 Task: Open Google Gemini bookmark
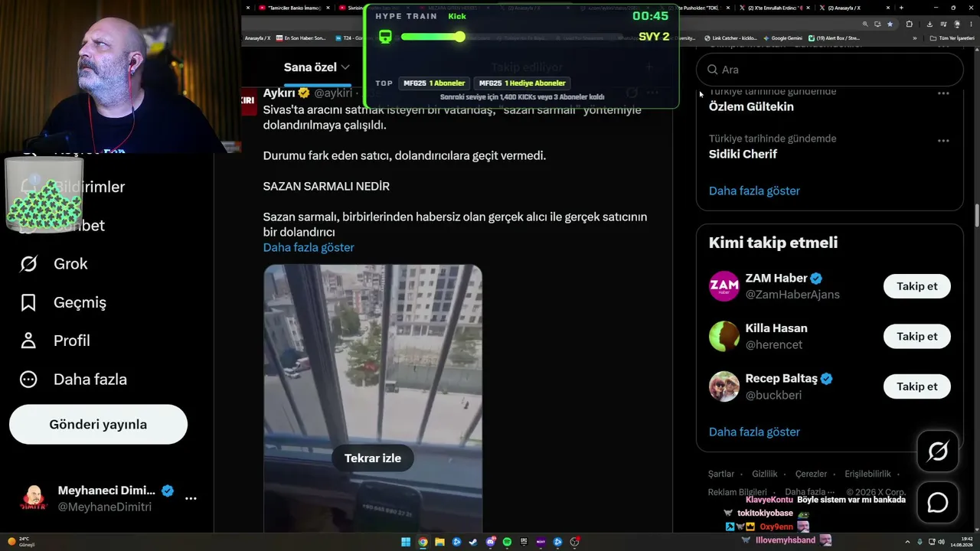pos(781,38)
